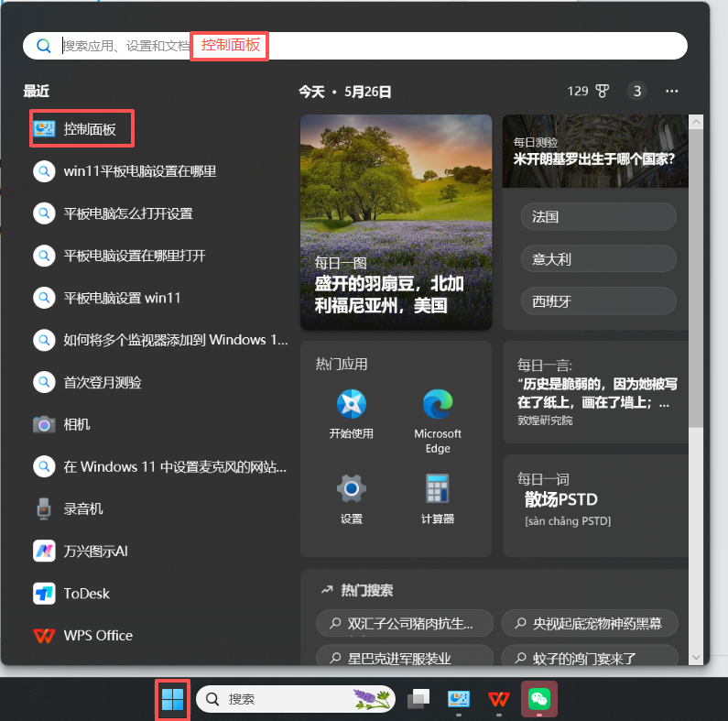Open trending search 星巴克进军服装业
This screenshot has height=721, width=728.
(405, 656)
